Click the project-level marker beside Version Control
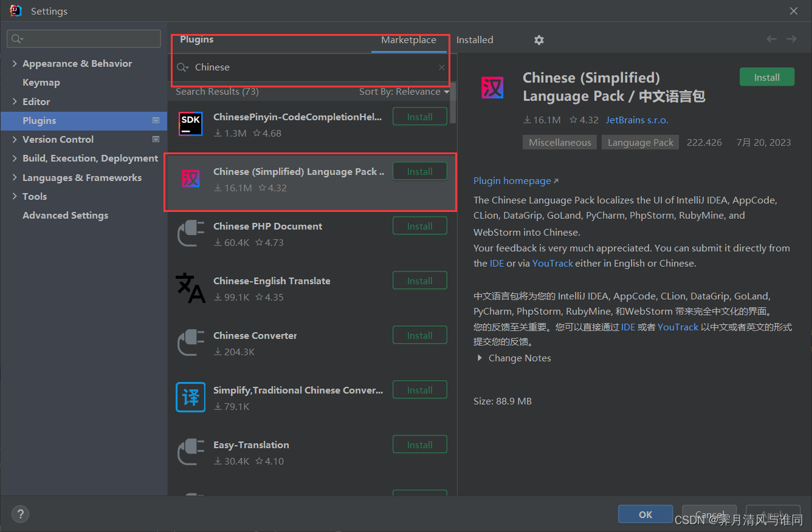The height and width of the screenshot is (532, 812). coord(156,139)
